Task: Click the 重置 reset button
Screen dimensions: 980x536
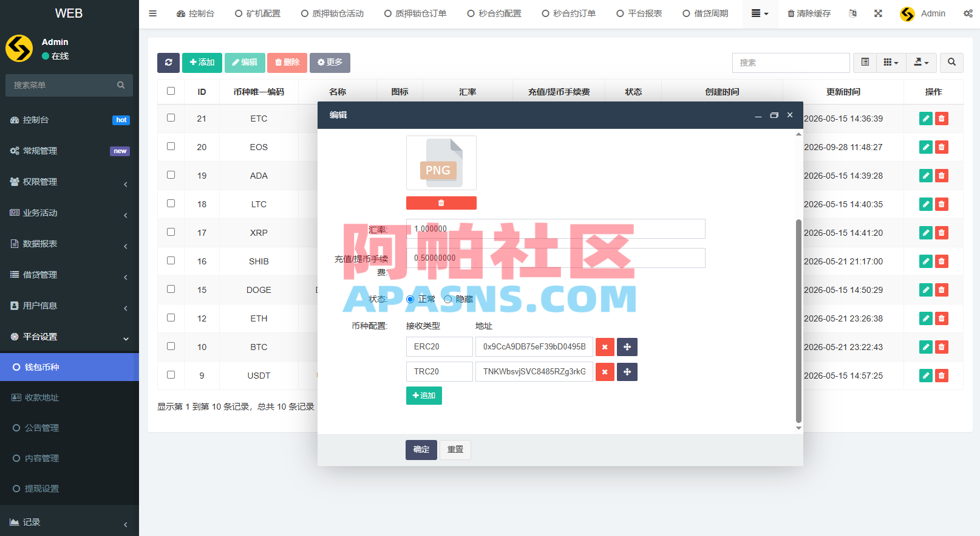Action: (455, 450)
